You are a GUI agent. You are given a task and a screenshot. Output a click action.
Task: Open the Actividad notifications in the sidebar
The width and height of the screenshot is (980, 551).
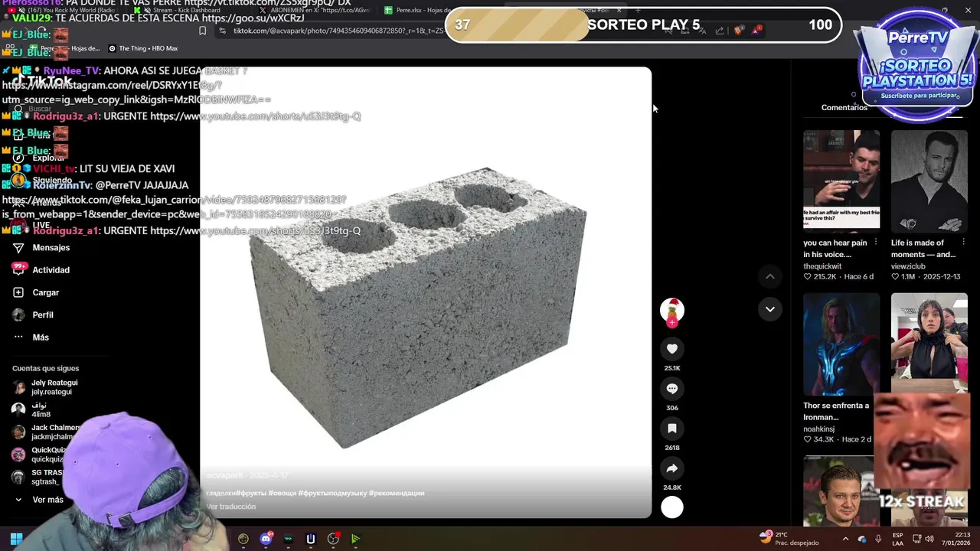51,270
